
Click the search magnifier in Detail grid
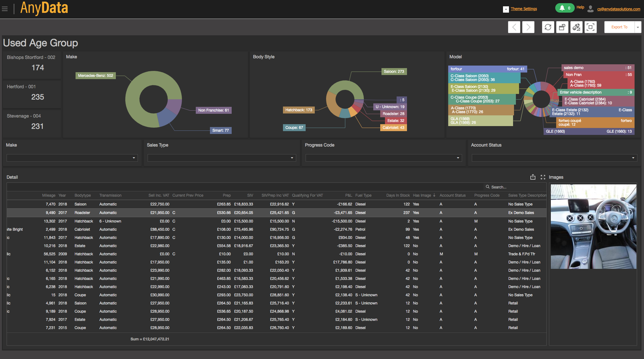click(x=488, y=187)
